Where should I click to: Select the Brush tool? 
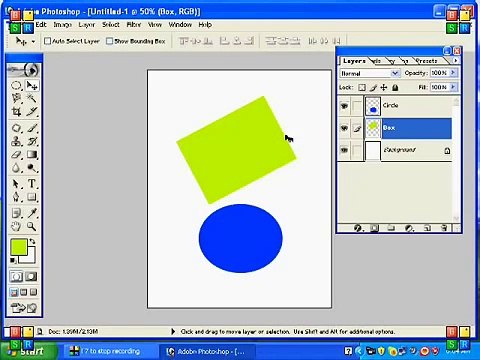pyautogui.click(x=32, y=128)
